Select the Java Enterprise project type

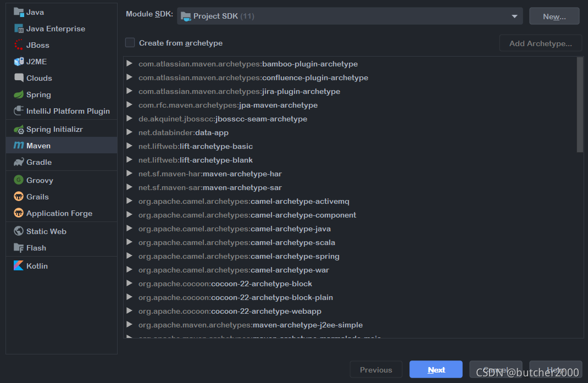pyautogui.click(x=62, y=29)
